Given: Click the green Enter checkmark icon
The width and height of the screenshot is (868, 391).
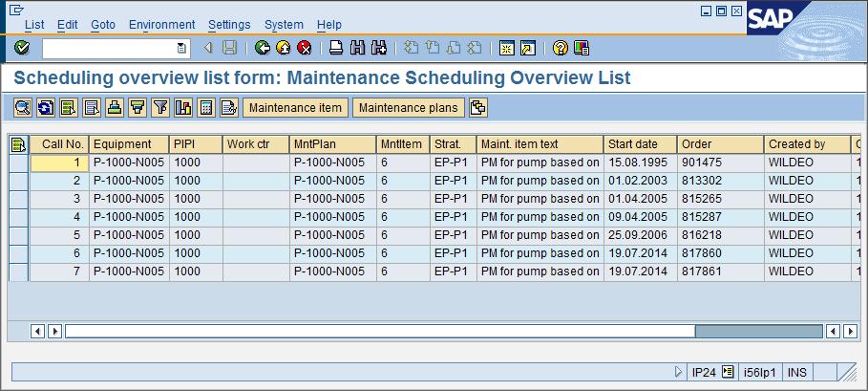Looking at the screenshot, I should pos(22,48).
